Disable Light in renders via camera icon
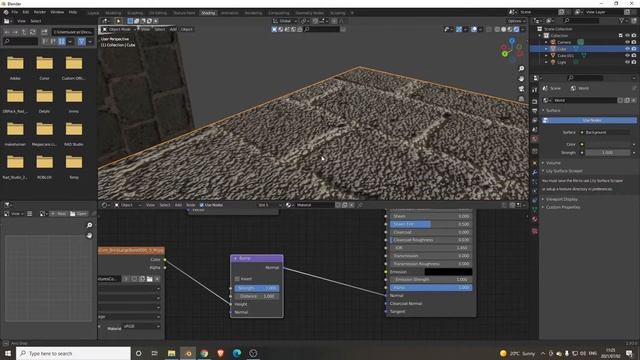The height and width of the screenshot is (360, 640). (x=634, y=62)
